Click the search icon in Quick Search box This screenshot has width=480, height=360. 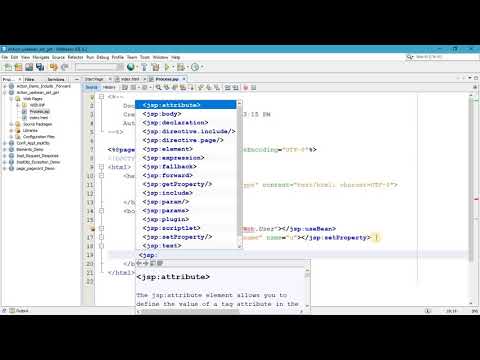pyautogui.click(x=409, y=57)
